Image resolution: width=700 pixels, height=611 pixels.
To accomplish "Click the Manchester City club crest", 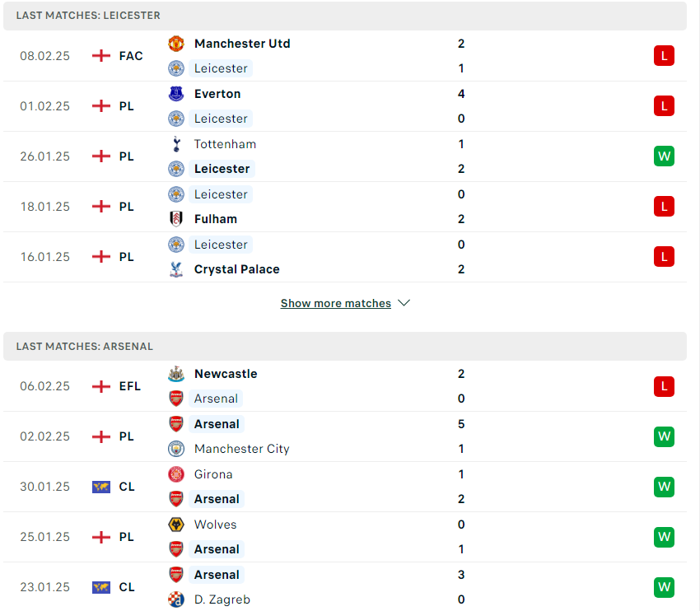I will tap(176, 449).
